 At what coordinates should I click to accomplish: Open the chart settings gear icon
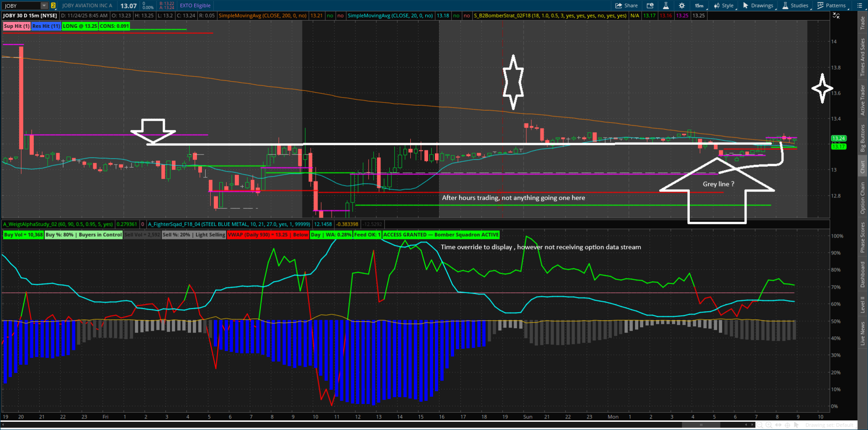[x=682, y=5]
